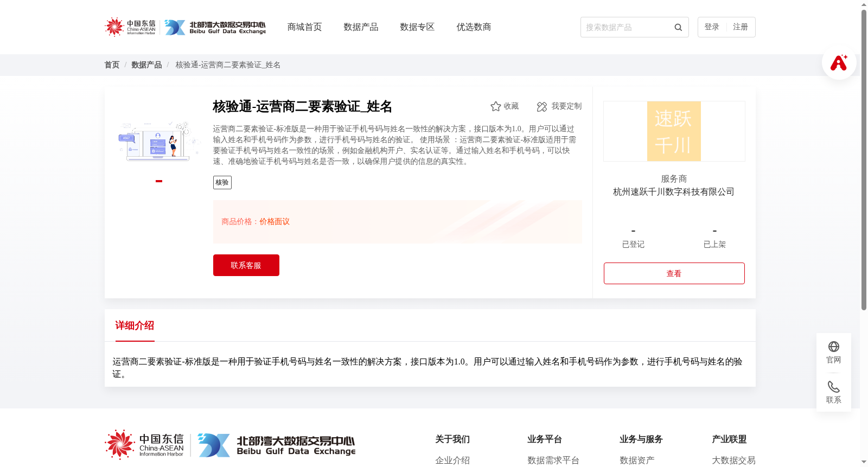Click the 联系客服 red button

pyautogui.click(x=246, y=265)
